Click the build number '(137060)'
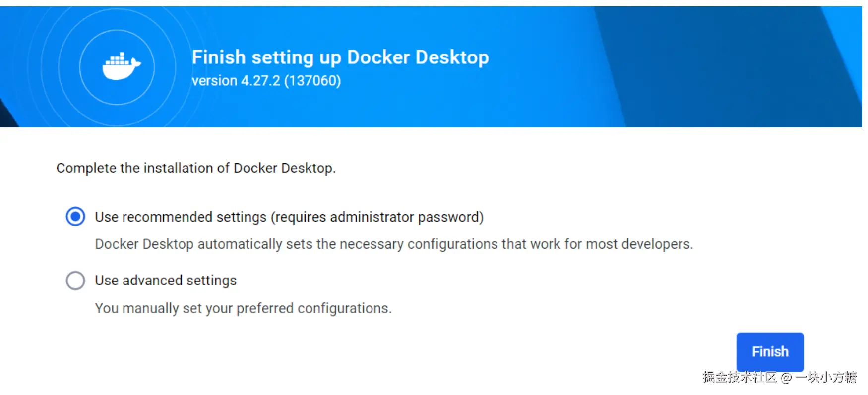The image size is (868, 395). [312, 81]
